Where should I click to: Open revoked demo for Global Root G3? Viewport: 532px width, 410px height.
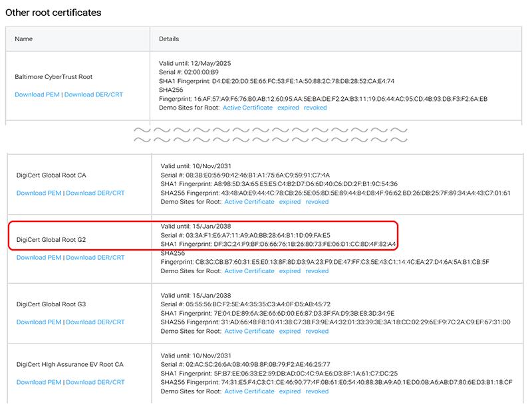click(317, 331)
